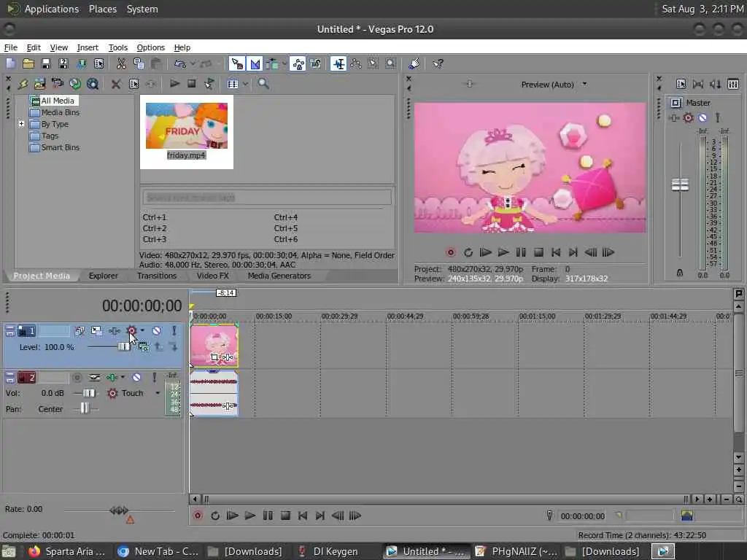Stop media preview in Project Media toolbar
The image size is (747, 560).
[x=192, y=84]
